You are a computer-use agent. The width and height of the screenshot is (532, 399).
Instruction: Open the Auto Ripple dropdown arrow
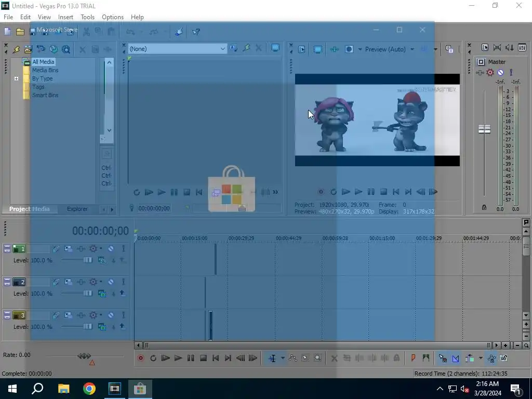[x=481, y=358]
